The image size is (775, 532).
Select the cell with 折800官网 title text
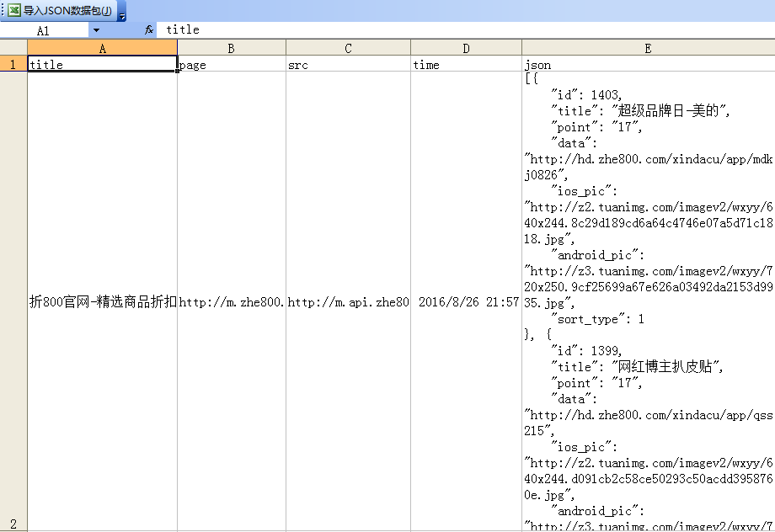tap(102, 302)
